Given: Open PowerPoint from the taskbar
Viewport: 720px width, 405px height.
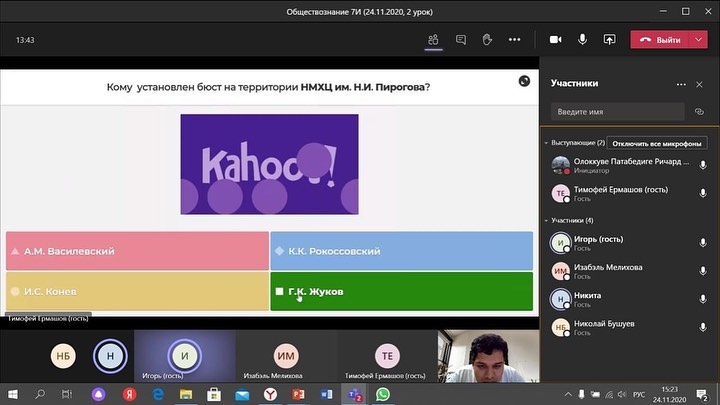Looking at the screenshot, I should 298,394.
